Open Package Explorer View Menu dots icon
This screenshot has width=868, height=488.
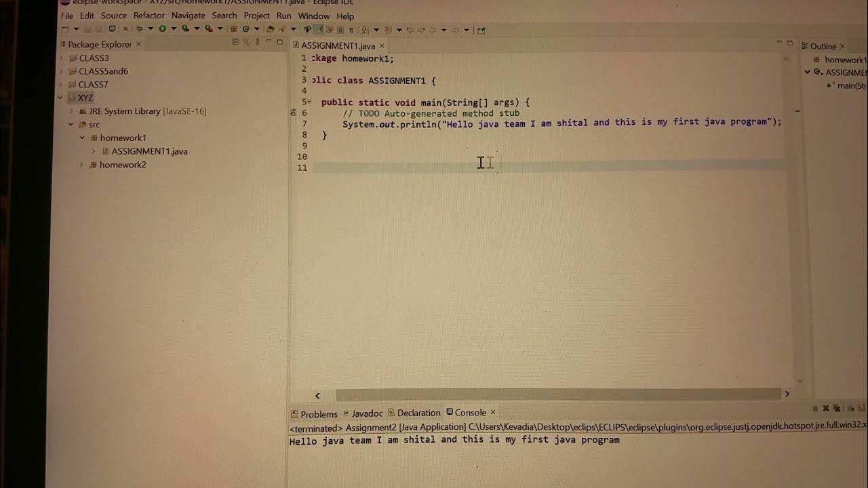click(257, 42)
